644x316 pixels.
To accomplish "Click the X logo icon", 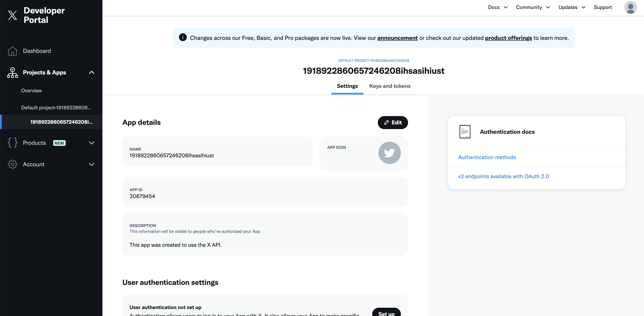I will tap(13, 15).
